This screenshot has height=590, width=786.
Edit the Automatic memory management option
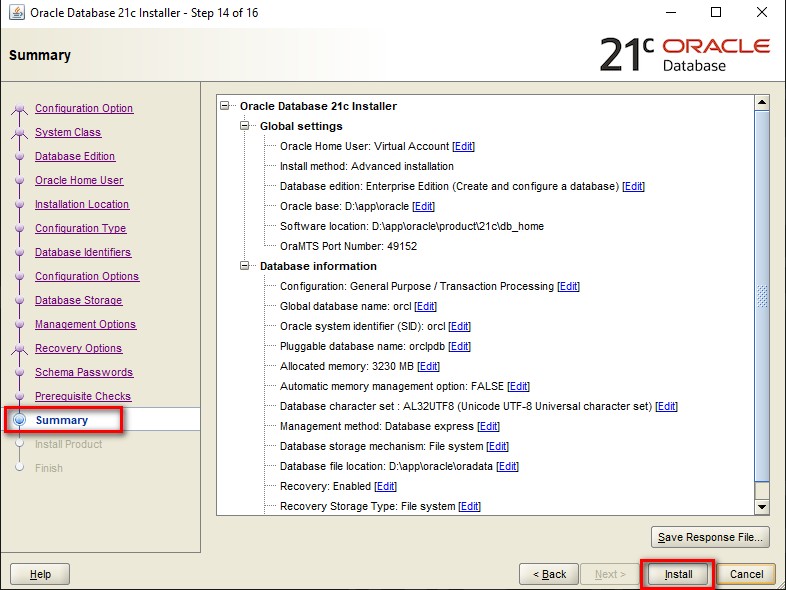[x=518, y=386]
